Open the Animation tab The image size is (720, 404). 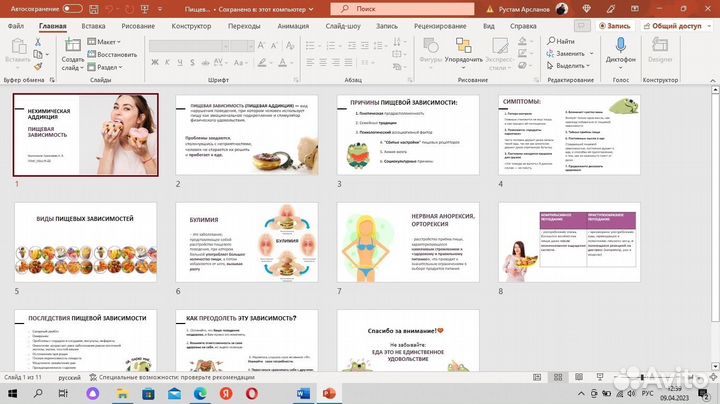pyautogui.click(x=293, y=25)
